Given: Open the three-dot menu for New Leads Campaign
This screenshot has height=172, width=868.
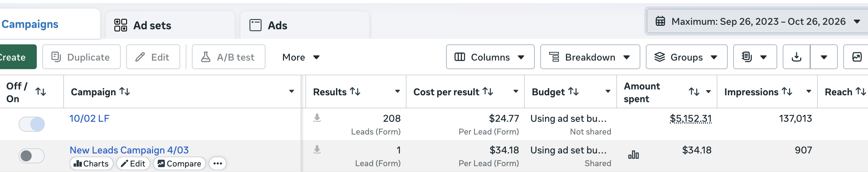Looking at the screenshot, I should 218,163.
